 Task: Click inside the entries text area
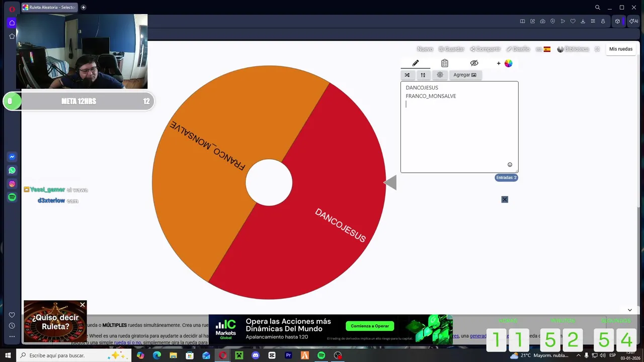459,127
